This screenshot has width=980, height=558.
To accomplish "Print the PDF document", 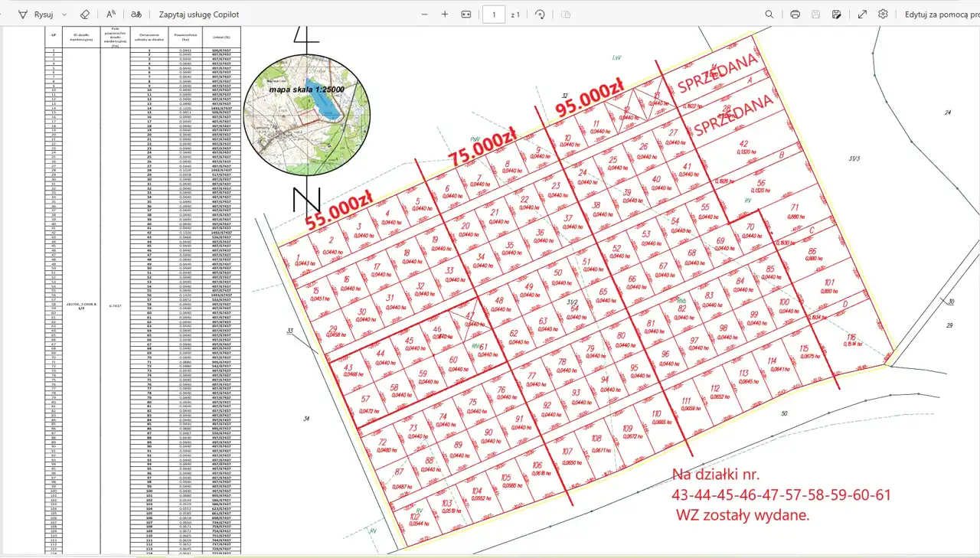I will pyautogui.click(x=795, y=15).
